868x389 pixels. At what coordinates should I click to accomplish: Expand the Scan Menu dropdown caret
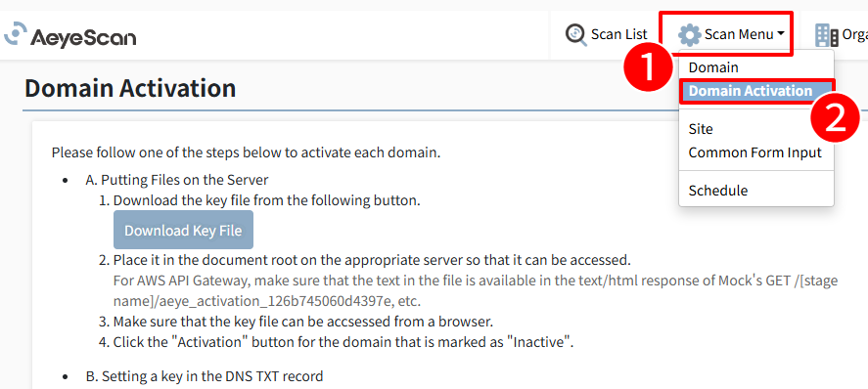click(x=781, y=33)
